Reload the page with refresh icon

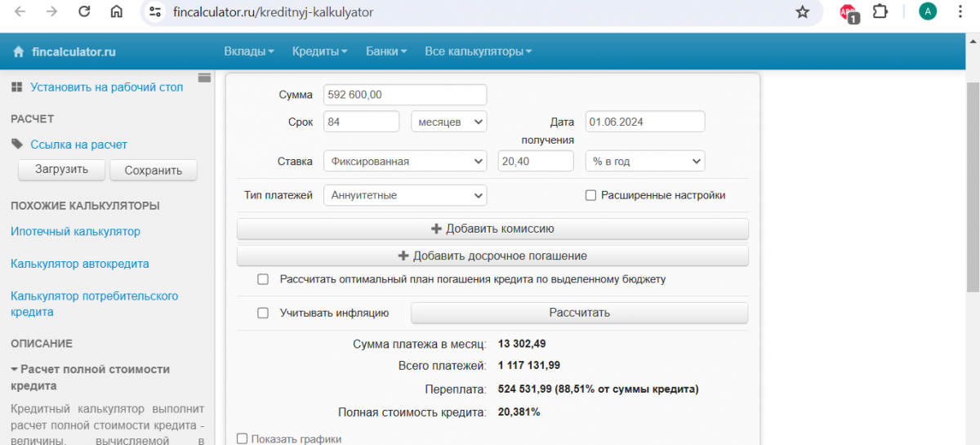84,12
